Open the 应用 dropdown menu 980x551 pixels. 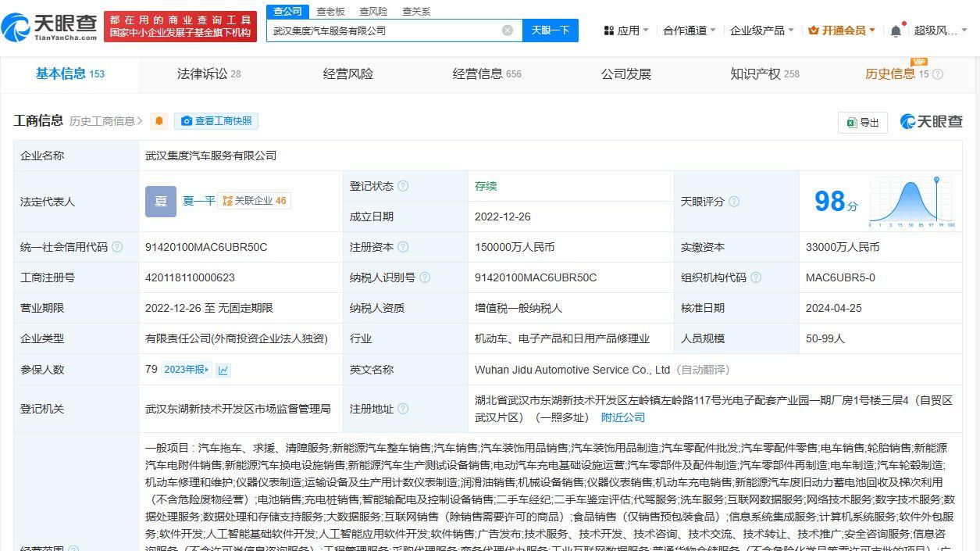tap(626, 30)
